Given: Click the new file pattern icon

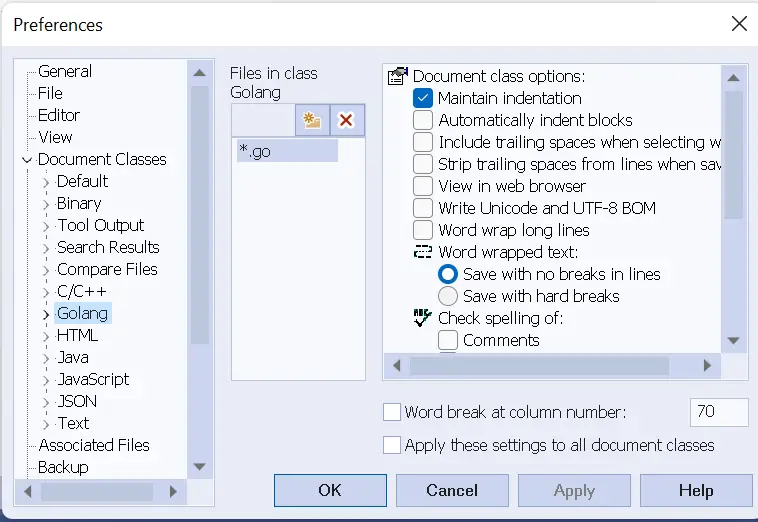Looking at the screenshot, I should click(x=312, y=120).
